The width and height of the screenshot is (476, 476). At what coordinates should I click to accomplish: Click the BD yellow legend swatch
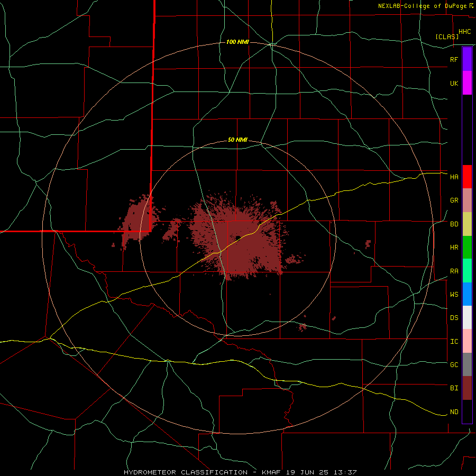pos(467,224)
